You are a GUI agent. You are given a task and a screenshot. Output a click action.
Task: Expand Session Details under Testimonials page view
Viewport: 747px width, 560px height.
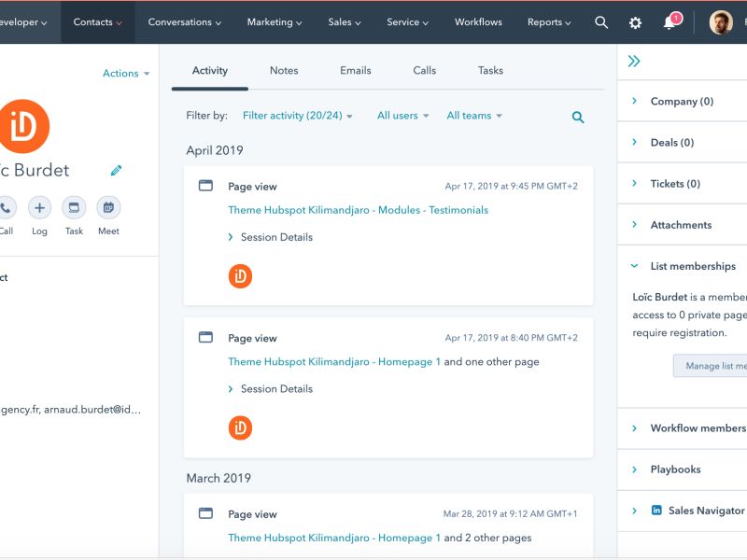coord(271,237)
